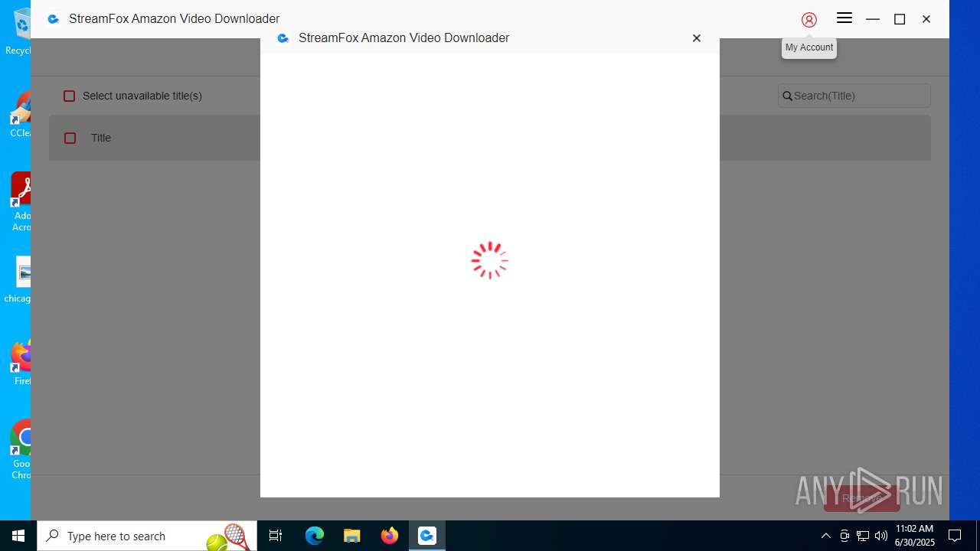Open the network status tray icon
Image resolution: width=980 pixels, height=551 pixels.
[863, 536]
